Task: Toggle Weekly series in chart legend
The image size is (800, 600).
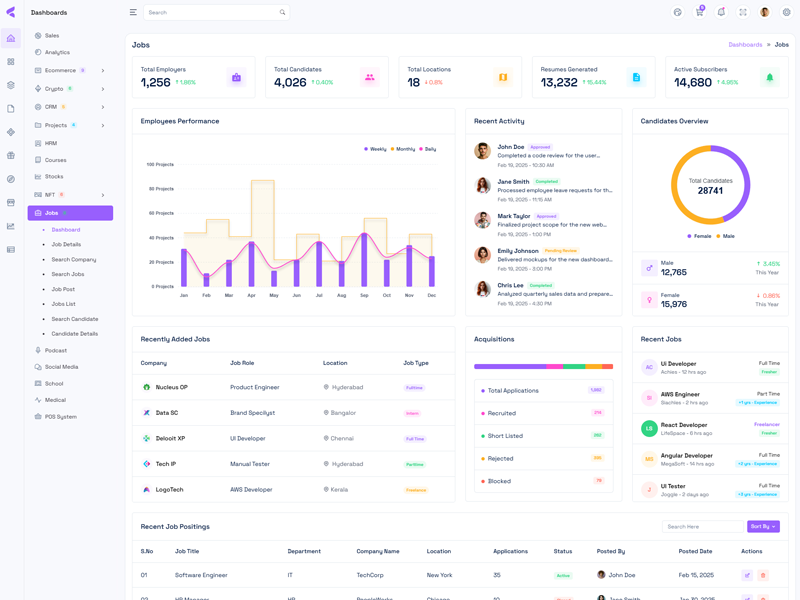Action: pos(375,149)
